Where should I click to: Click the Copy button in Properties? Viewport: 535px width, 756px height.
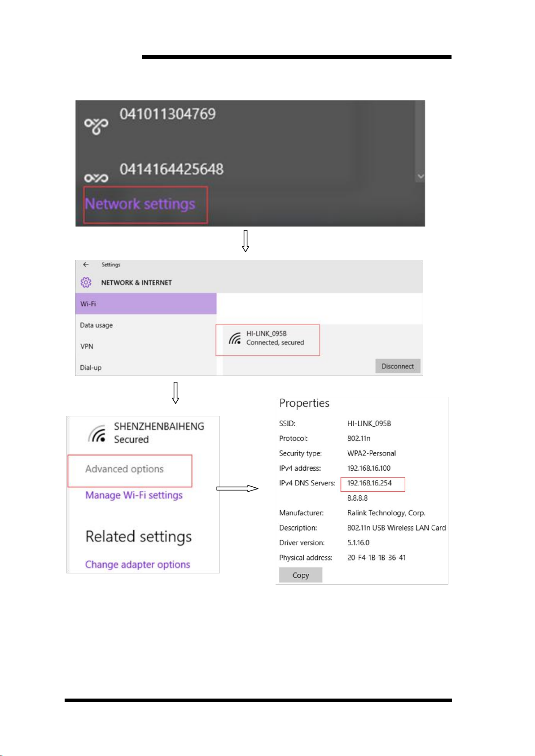click(301, 575)
